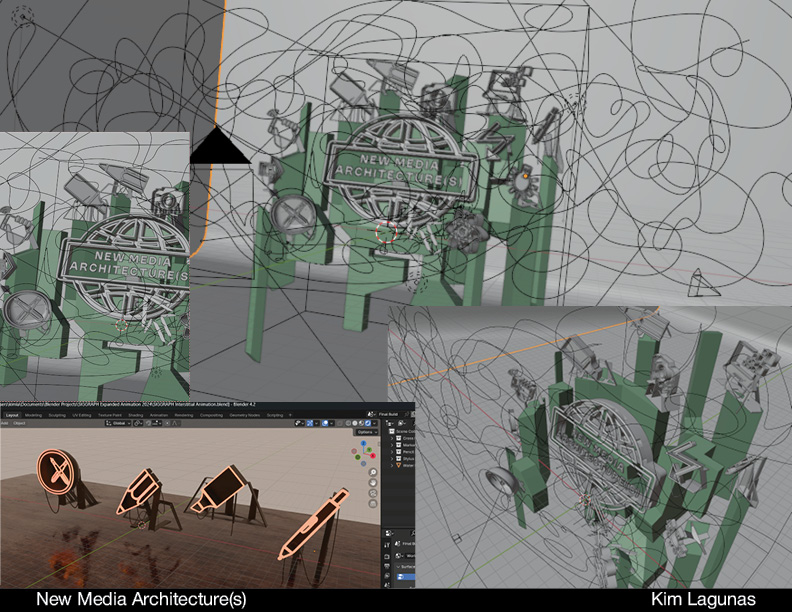The width and height of the screenshot is (792, 612).
Task: Open the Add menu in viewport header
Action: click(4, 423)
